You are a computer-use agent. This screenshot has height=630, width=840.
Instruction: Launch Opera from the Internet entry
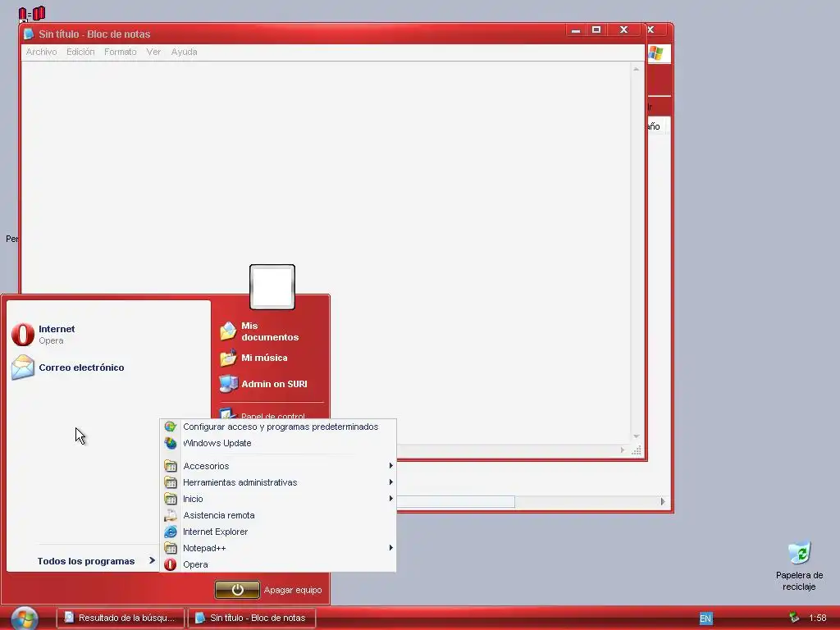point(23,335)
